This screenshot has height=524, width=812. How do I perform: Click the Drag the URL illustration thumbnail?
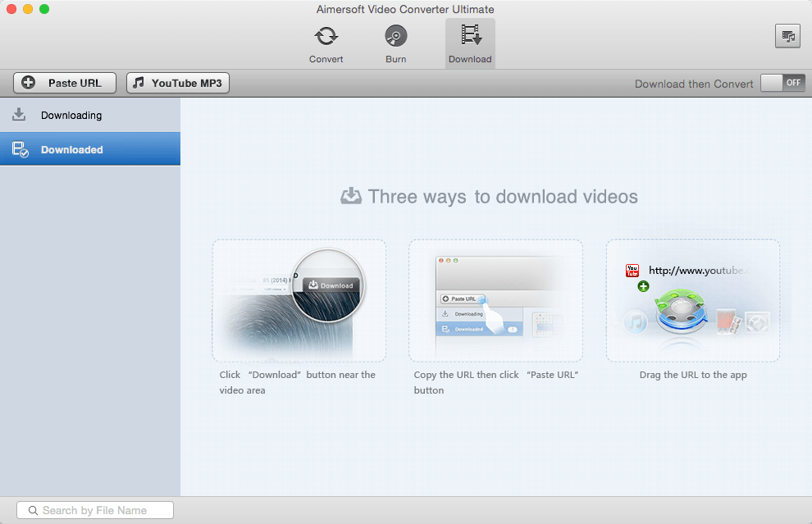point(693,300)
